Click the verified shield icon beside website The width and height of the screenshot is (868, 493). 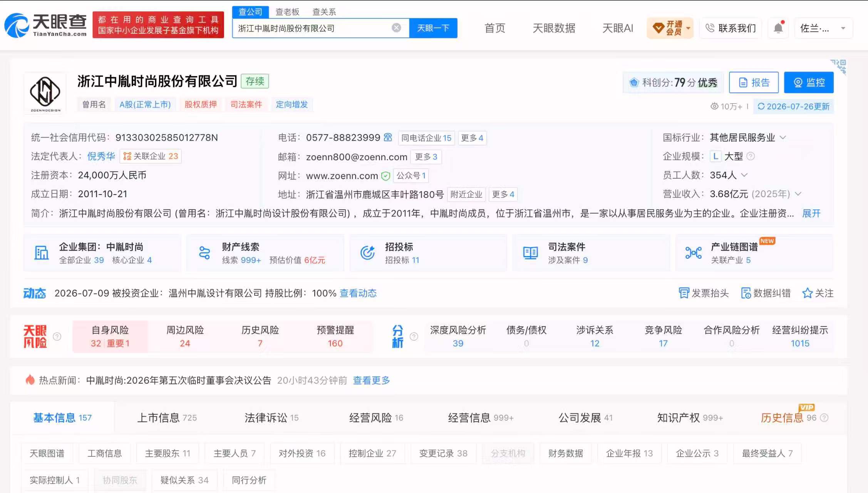coord(385,176)
